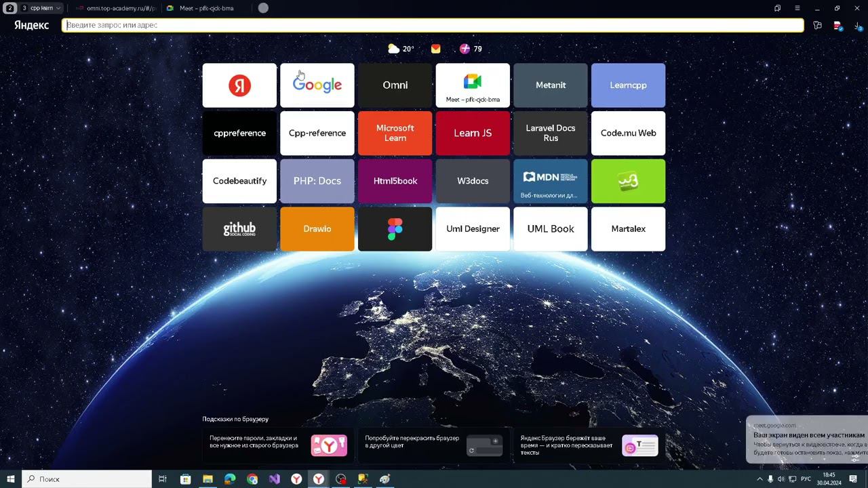Open the Code.mu Web tile
The image size is (868, 488).
(x=629, y=134)
